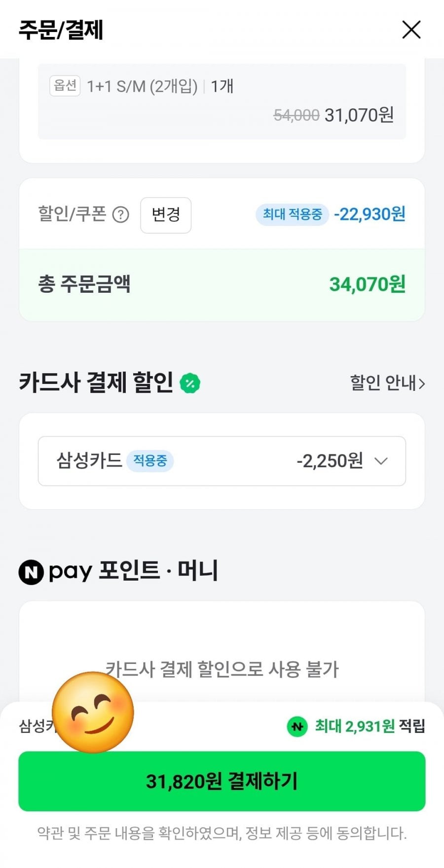Tap the 최대 2,931원 적립 text
444x868 pixels.
pos(370,726)
